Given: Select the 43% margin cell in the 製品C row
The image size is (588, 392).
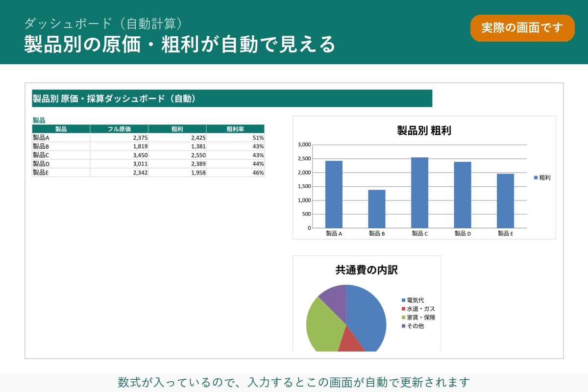Looking at the screenshot, I should pos(235,155).
